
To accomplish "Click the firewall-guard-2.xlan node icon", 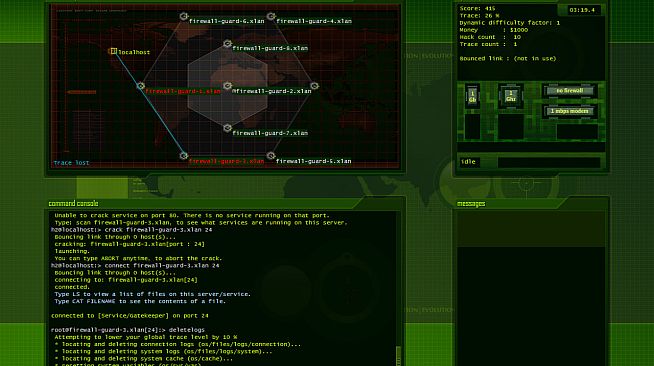I will (227, 86).
